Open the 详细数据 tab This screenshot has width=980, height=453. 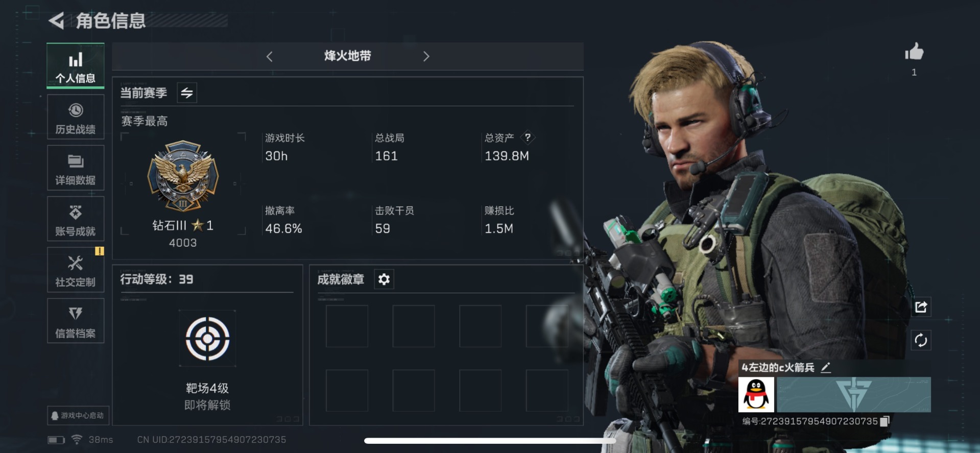point(76,168)
